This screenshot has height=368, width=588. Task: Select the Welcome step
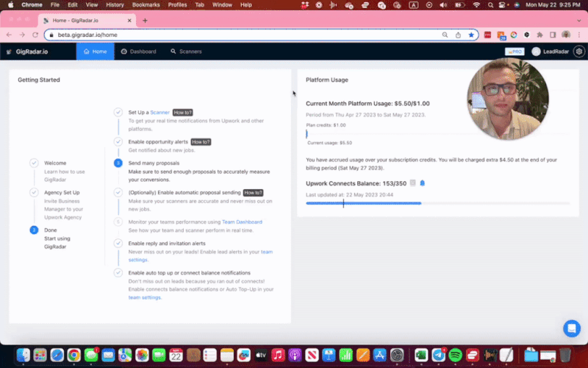(55, 163)
